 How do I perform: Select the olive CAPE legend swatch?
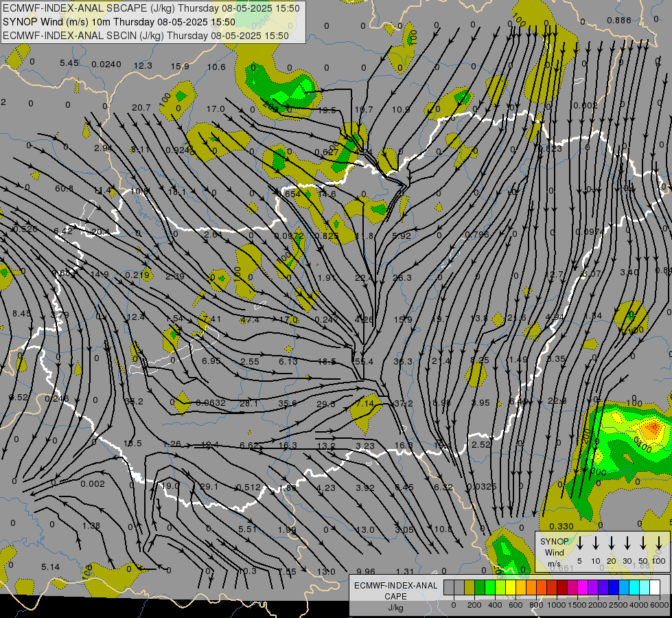pyautogui.click(x=470, y=587)
